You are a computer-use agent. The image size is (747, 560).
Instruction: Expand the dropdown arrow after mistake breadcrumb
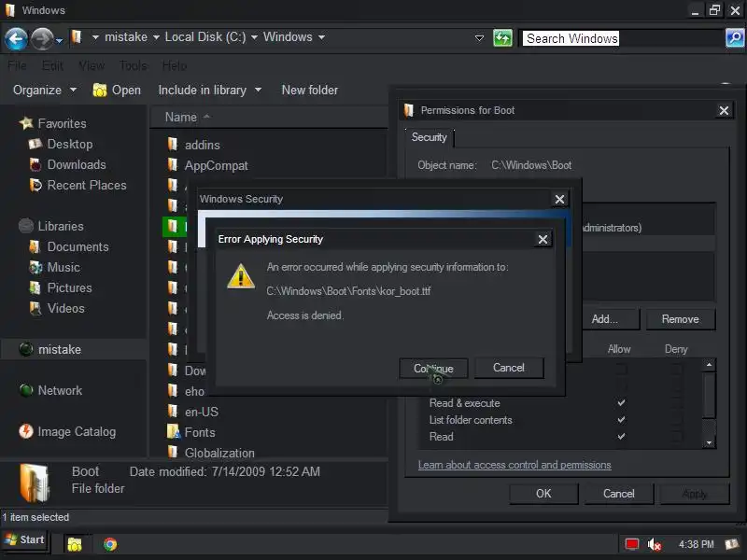point(156,37)
